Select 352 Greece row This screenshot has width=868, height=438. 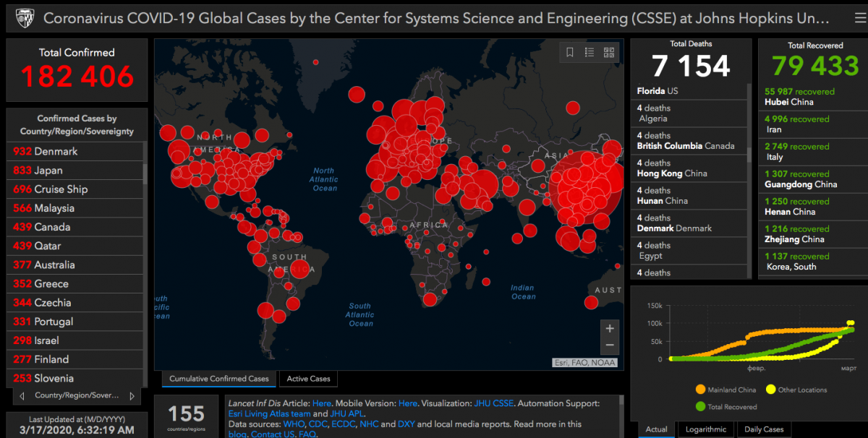click(x=76, y=283)
